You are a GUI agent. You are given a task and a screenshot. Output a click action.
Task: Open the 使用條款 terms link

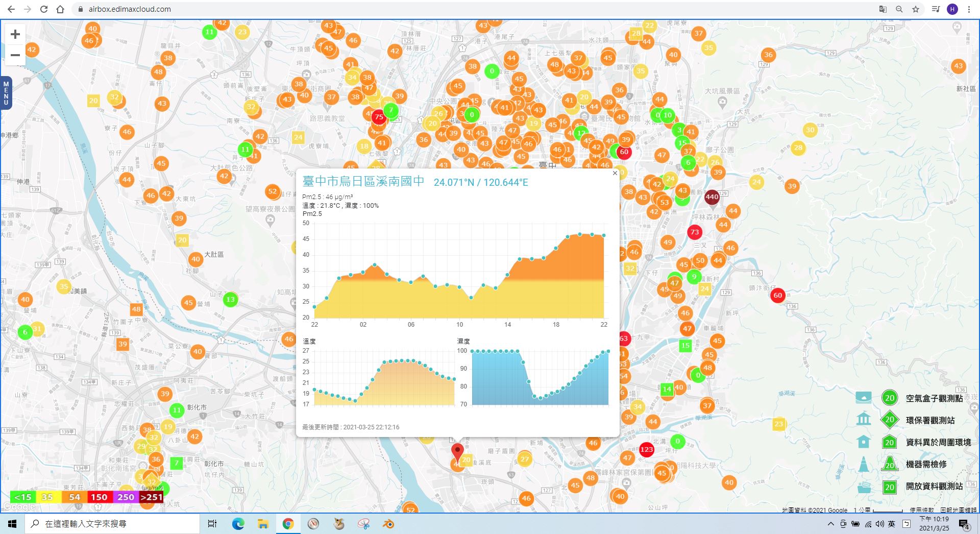[x=922, y=510]
